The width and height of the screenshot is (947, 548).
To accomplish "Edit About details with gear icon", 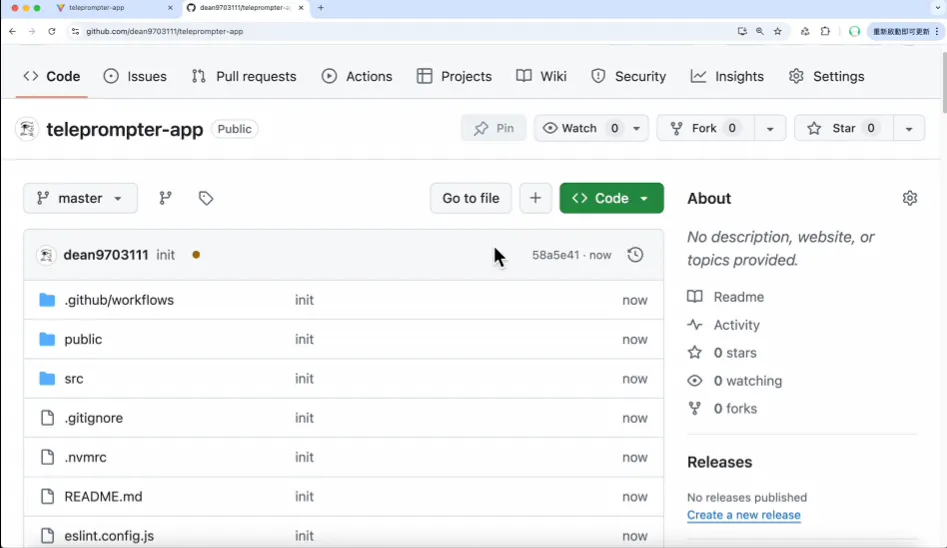I will pyautogui.click(x=910, y=198).
